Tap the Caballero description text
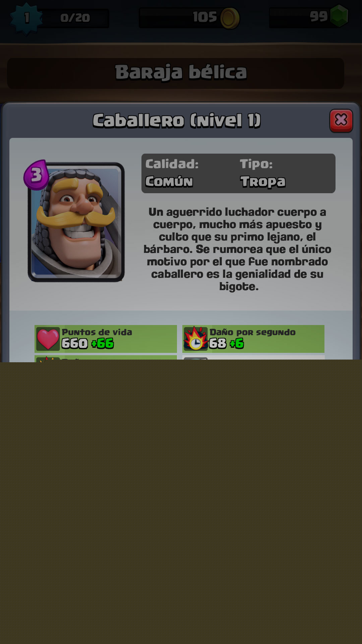This screenshot has width=362, height=644. pos(237,249)
